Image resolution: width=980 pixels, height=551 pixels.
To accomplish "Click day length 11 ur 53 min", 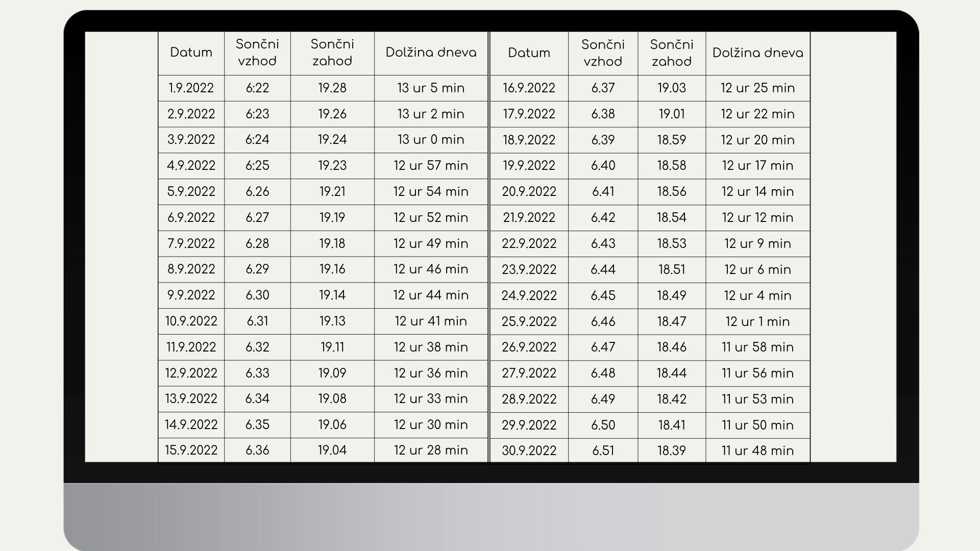I will (x=757, y=399).
